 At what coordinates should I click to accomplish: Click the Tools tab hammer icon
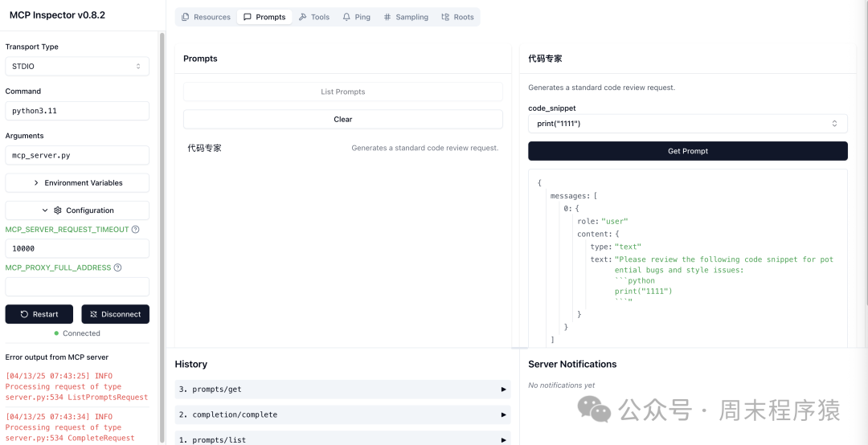pyautogui.click(x=302, y=17)
